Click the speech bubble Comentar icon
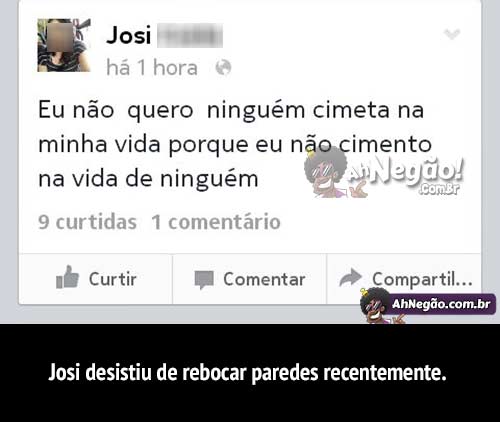This screenshot has height=422, width=500. pos(204,280)
